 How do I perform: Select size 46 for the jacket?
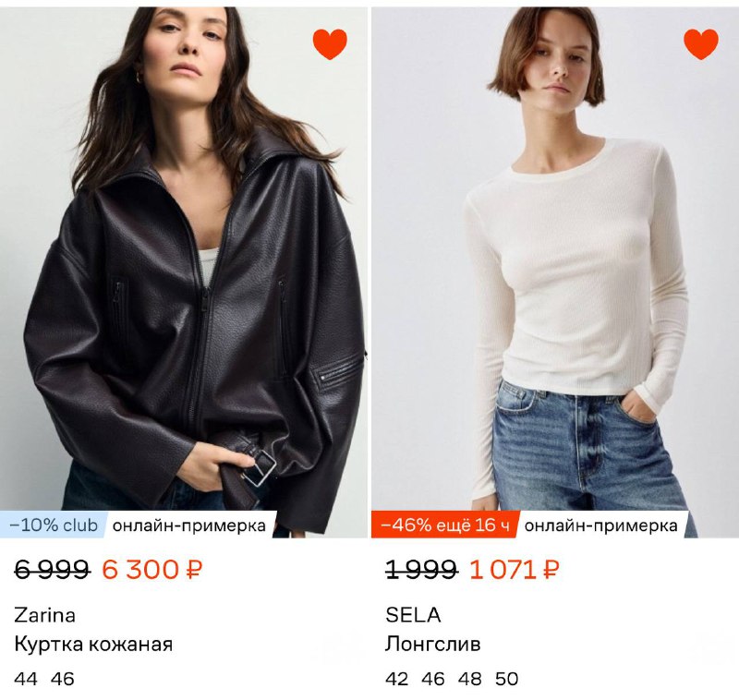[x=63, y=679]
